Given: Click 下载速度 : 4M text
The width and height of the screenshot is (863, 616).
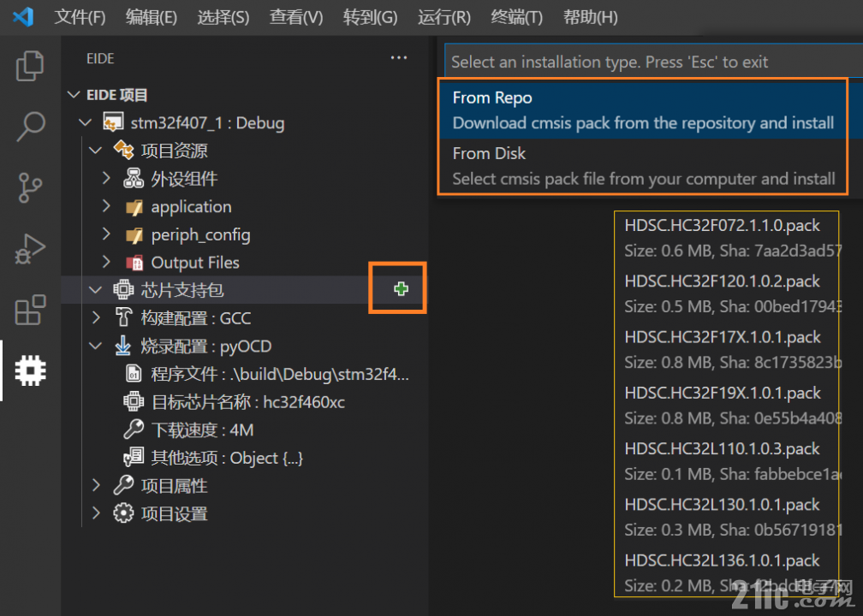Looking at the screenshot, I should [x=202, y=430].
